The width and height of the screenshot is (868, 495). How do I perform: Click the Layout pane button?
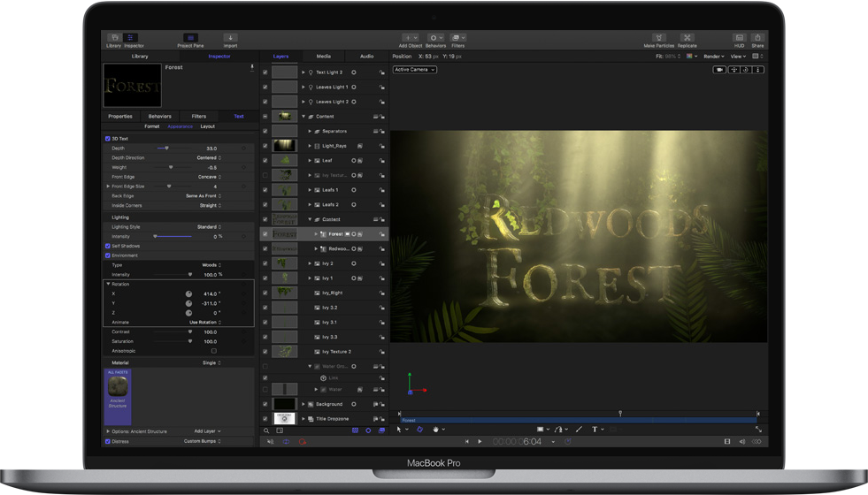click(207, 126)
